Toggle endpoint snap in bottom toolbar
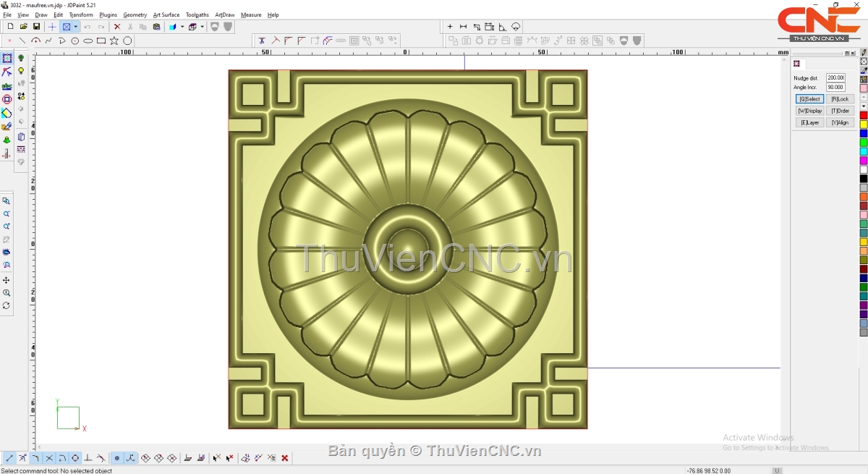The height and width of the screenshot is (474, 868). 9,458
